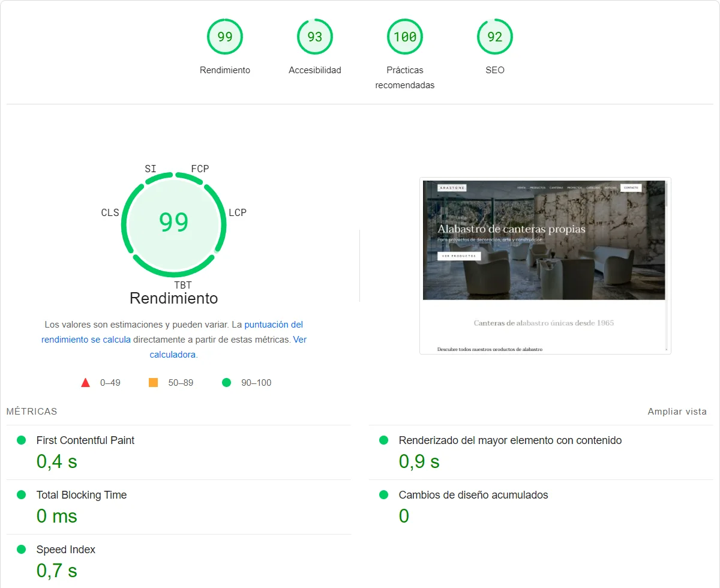
Task: Click the 'Cambios de diseño acumulados' metric
Action: 473,495
